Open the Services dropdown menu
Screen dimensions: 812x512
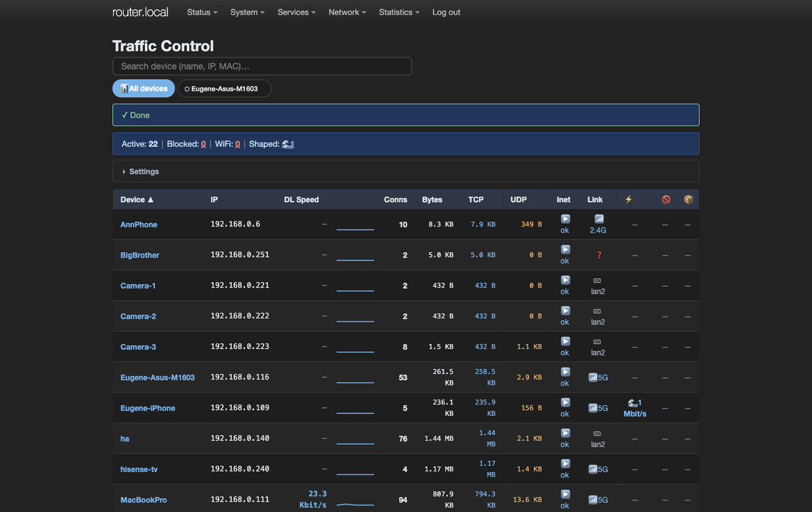point(296,12)
